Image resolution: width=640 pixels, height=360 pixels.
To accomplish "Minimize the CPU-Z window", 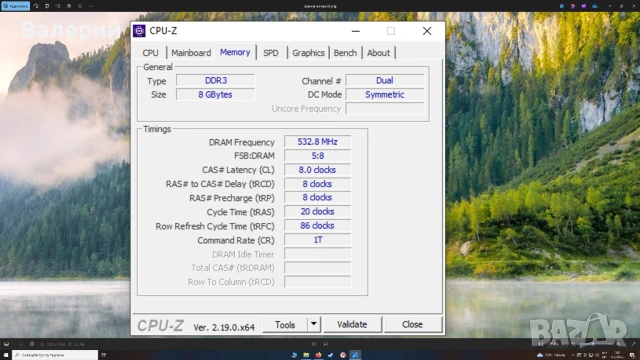I will [356, 31].
